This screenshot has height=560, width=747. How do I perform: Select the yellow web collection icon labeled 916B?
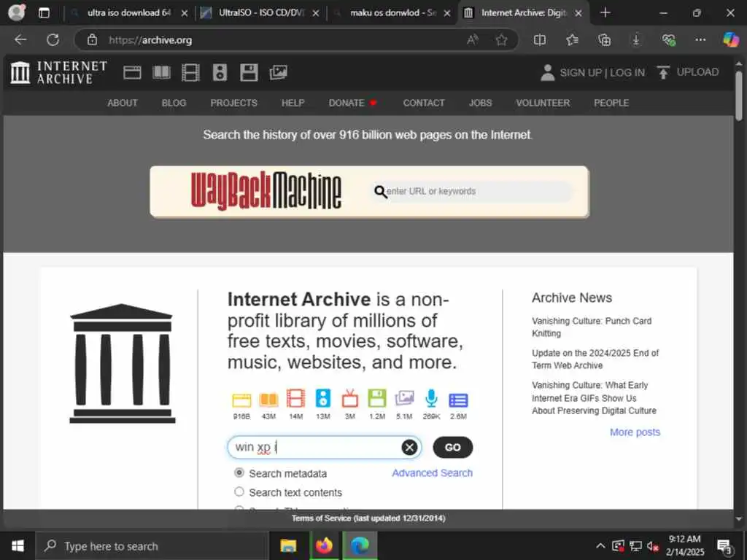[x=241, y=400]
